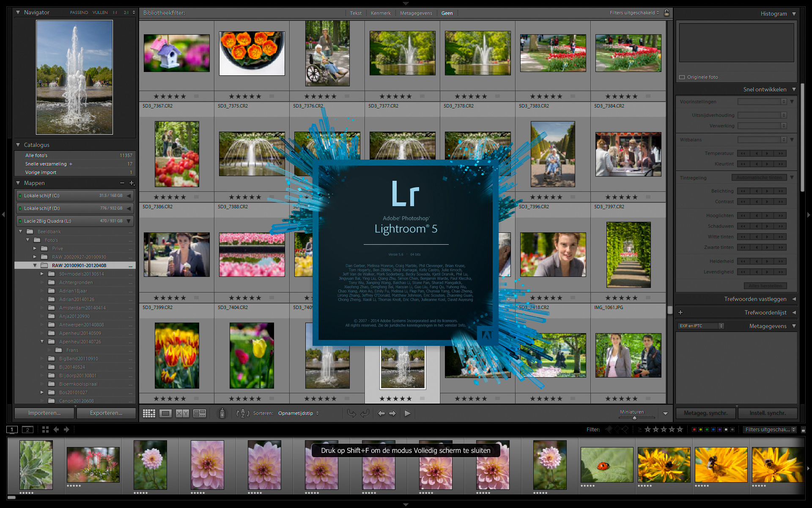Click the minus icon in Mappen header
This screenshot has height=508, width=812.
point(122,183)
